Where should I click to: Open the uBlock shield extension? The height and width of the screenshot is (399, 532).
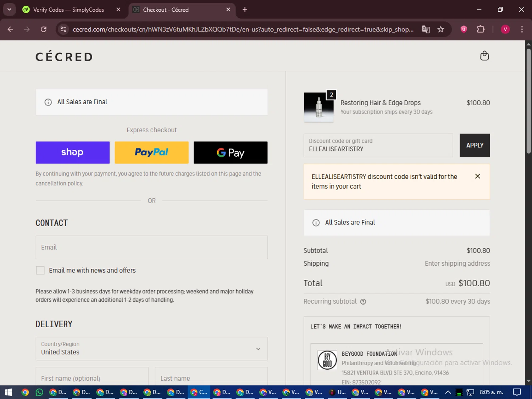(464, 29)
